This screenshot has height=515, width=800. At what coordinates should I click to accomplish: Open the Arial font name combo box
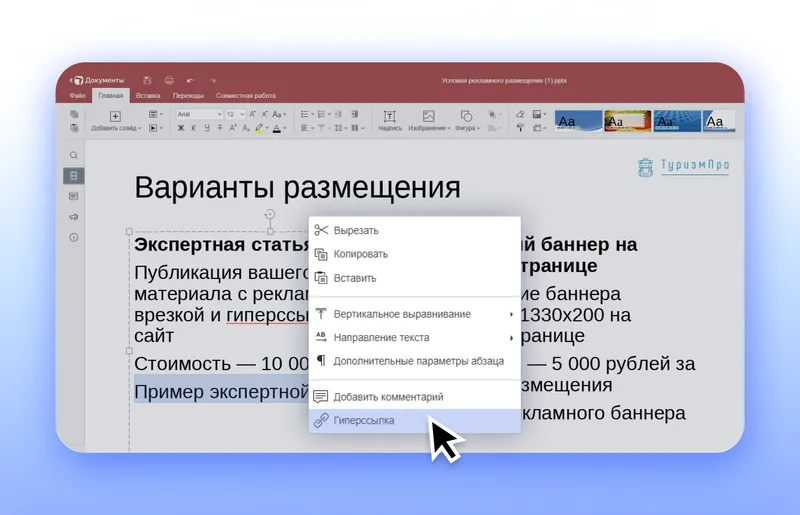pos(199,114)
